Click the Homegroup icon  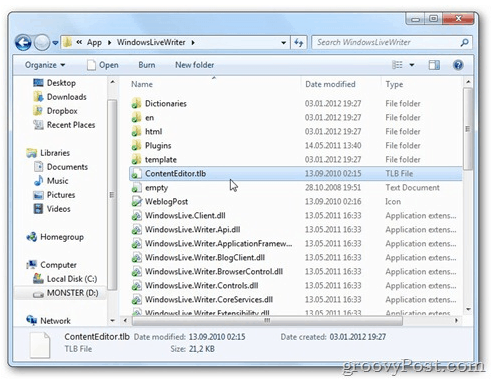(32, 237)
